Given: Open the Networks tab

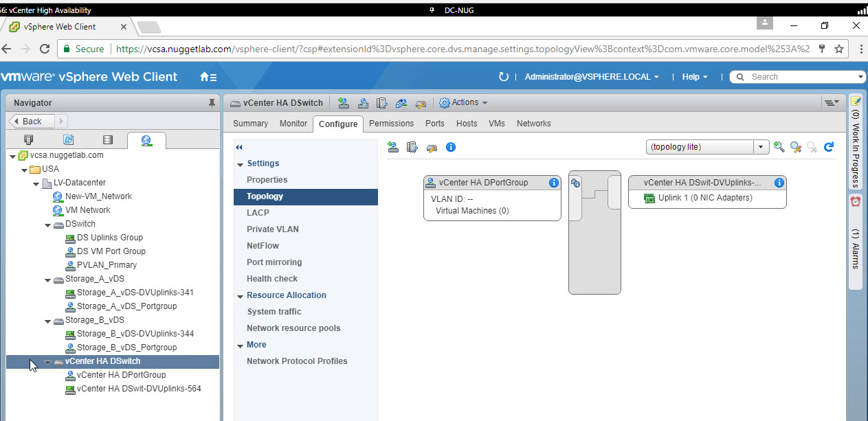Looking at the screenshot, I should click(533, 124).
